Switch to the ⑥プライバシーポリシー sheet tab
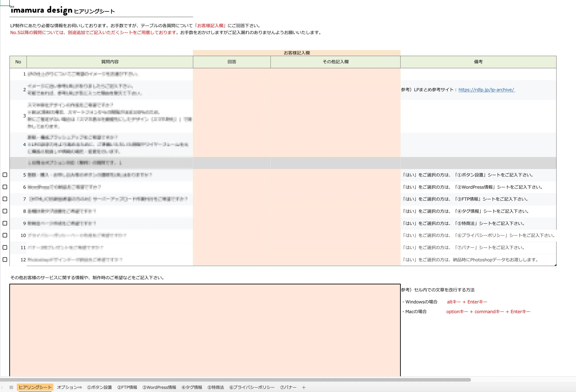This screenshot has width=576, height=392. click(252, 387)
